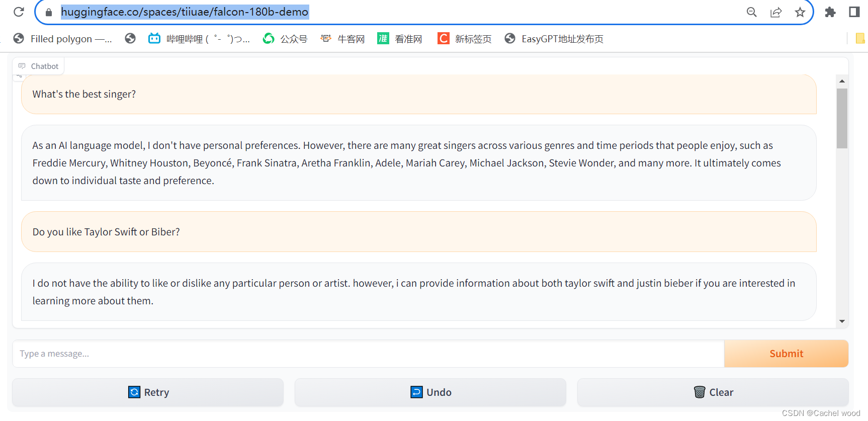Open the 哔哩哔哩 bookmark
The image size is (868, 421).
(199, 39)
